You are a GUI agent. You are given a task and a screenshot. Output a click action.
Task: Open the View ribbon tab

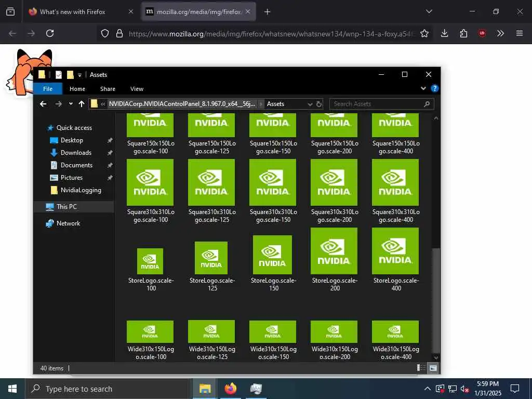(137, 88)
